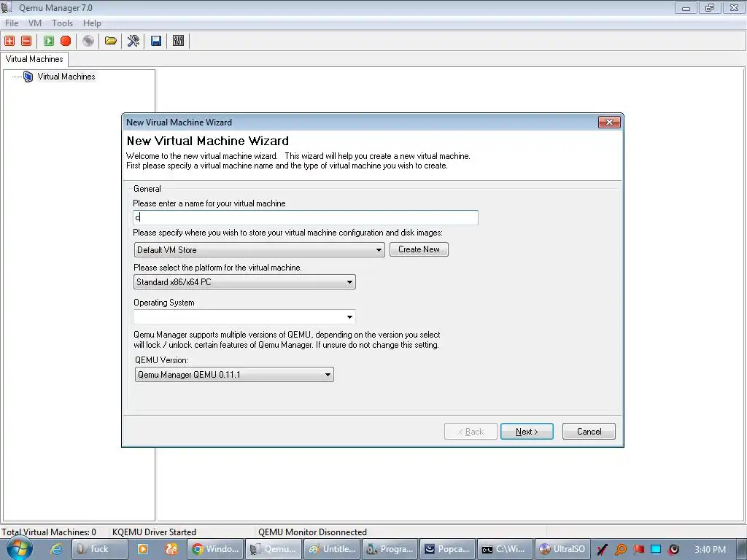Viewport: 747px width, 560px height.
Task: Click the 'fuck' taskbar button
Action: coord(99,549)
